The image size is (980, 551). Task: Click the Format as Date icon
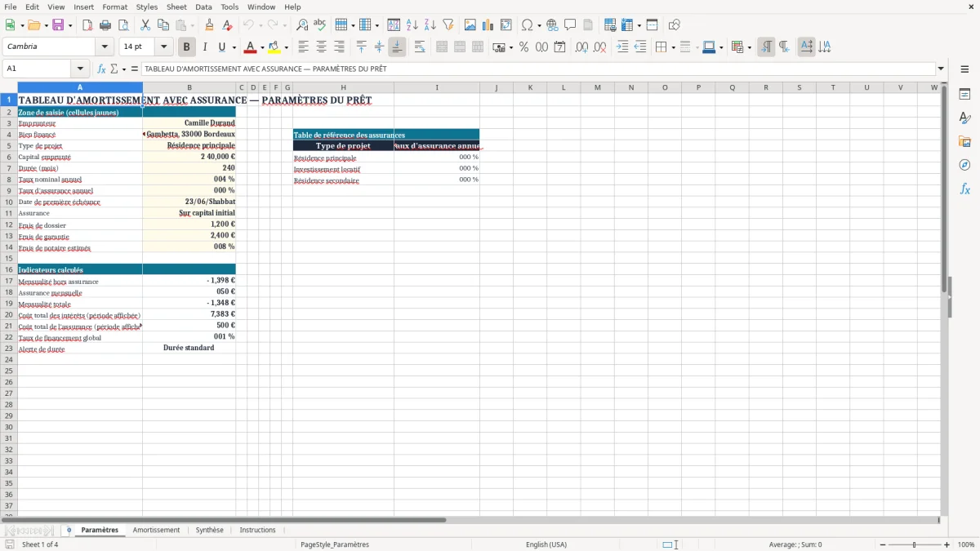560,47
